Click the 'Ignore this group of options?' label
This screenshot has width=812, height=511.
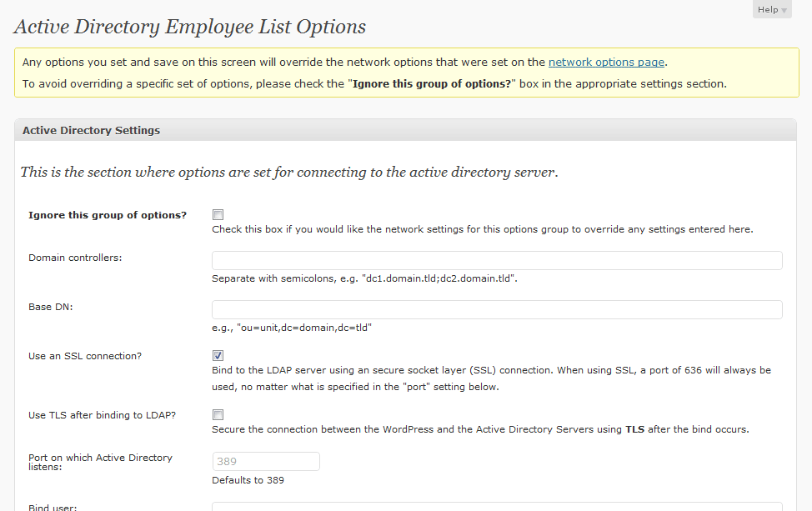[x=108, y=215]
